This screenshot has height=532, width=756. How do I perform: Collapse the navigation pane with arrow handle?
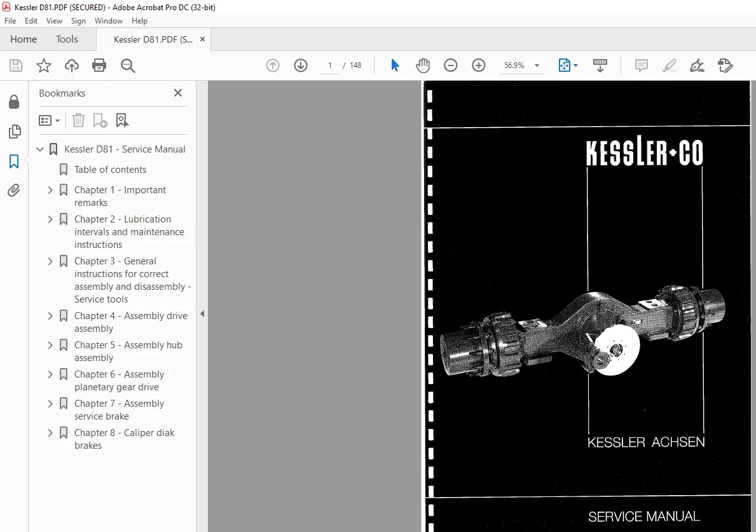pyautogui.click(x=202, y=314)
